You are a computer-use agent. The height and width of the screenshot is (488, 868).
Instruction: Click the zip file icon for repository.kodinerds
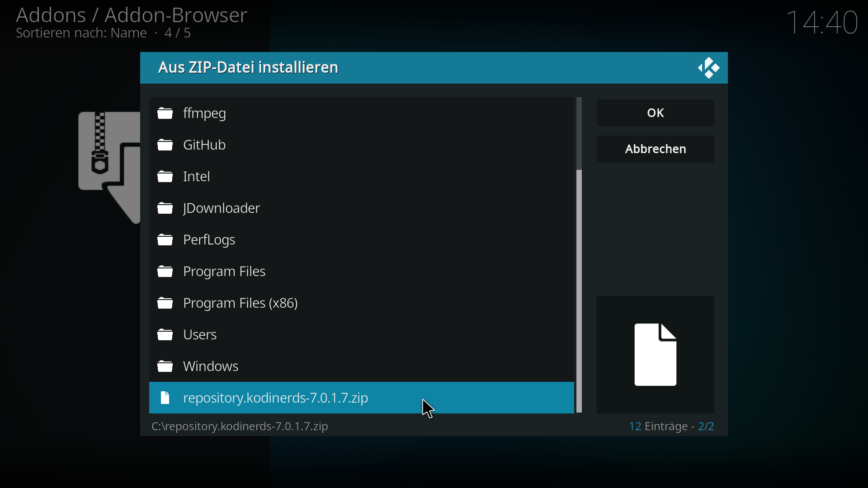coord(165,398)
